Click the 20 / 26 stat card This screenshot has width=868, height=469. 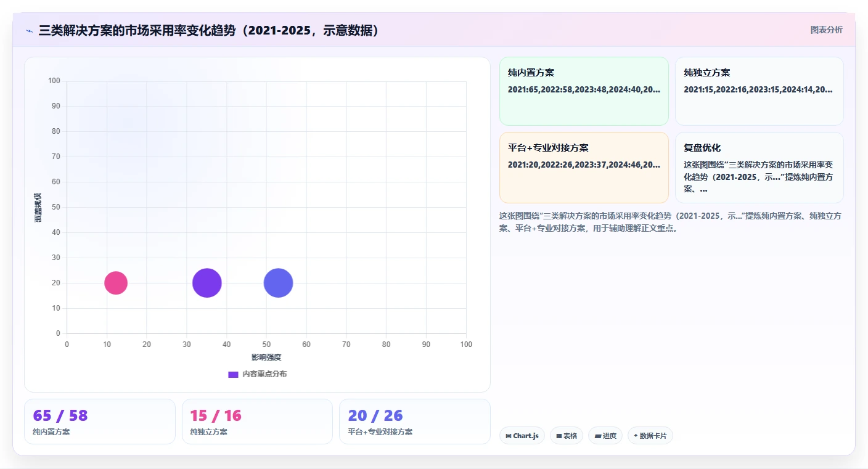pyautogui.click(x=415, y=422)
